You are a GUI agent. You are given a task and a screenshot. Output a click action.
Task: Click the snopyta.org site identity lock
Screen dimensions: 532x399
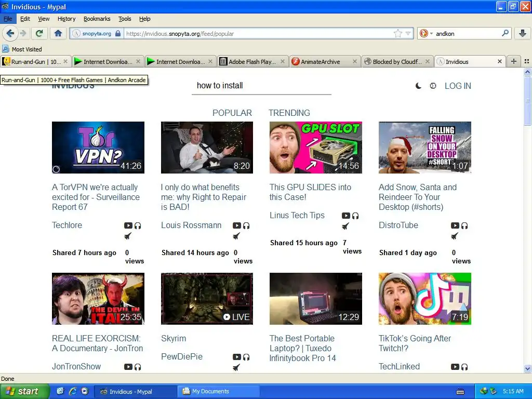pyautogui.click(x=97, y=33)
